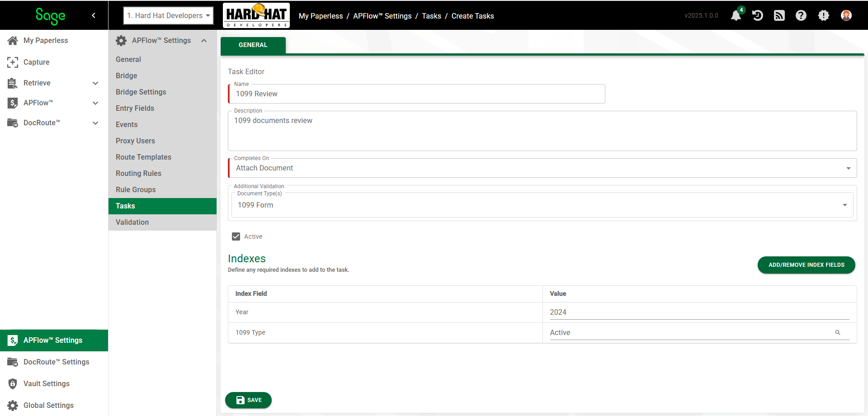Screen dimensions: 868x416
Task: Open the help question mark
Action: coord(801,16)
